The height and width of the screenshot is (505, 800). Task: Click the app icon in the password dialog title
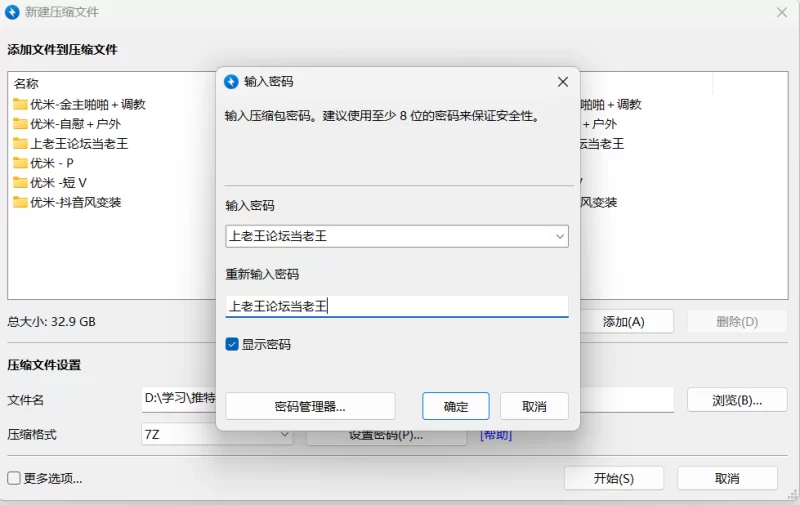[231, 82]
